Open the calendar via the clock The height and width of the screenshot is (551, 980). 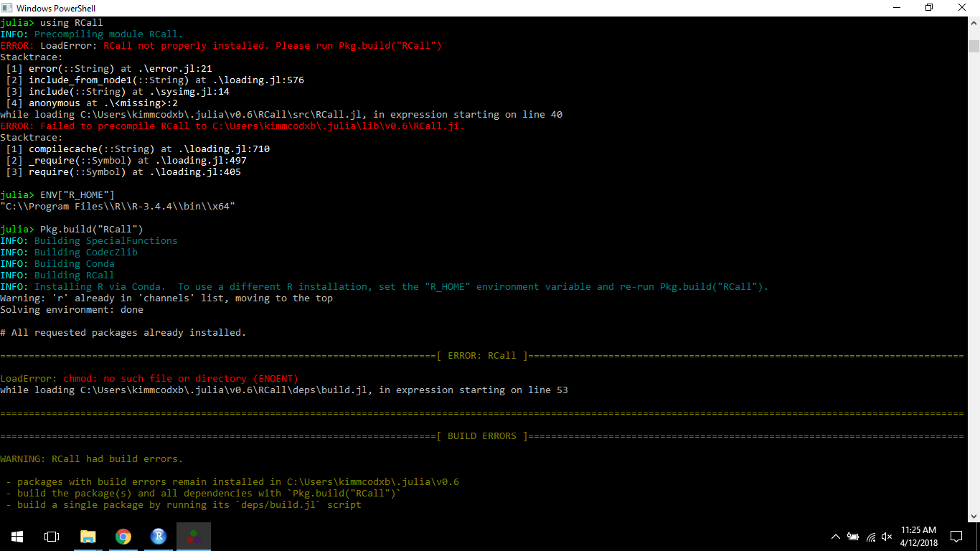tap(919, 536)
